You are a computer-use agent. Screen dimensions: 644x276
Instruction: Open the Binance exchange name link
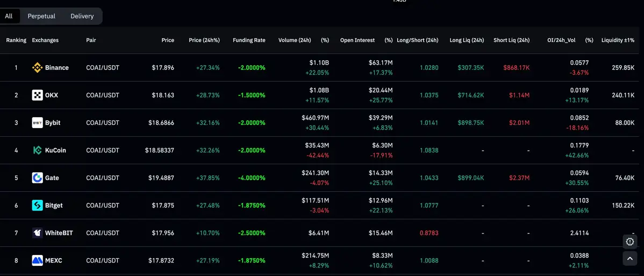56,68
